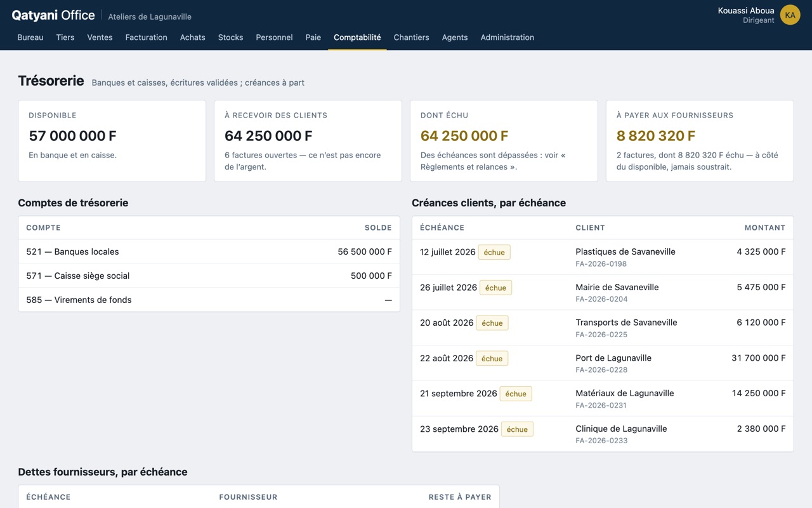812x508 pixels.
Task: Open the Administration tab
Action: (x=507, y=37)
